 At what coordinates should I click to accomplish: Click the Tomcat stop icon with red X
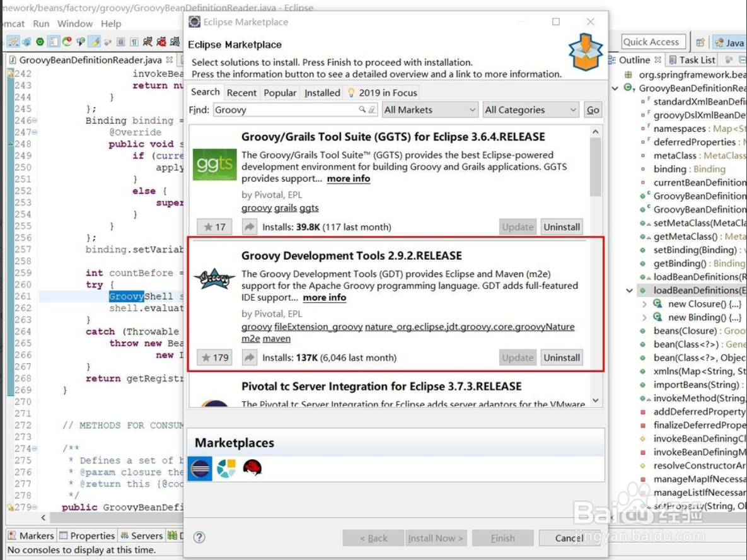161,42
